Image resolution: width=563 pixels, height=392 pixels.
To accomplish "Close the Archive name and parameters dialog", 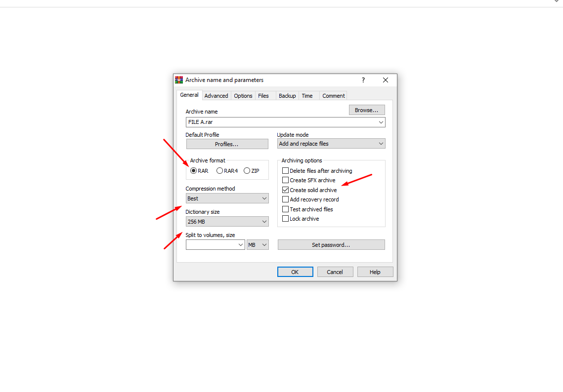I will coord(385,80).
